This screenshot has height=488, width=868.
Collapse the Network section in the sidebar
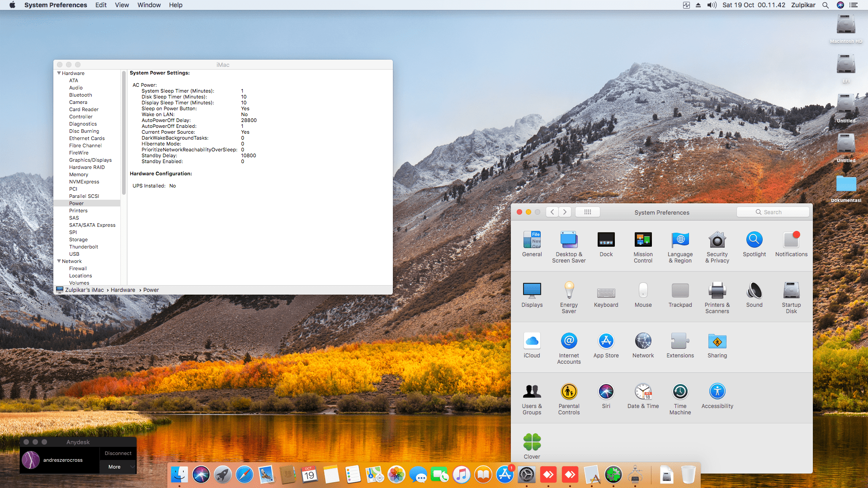(59, 261)
